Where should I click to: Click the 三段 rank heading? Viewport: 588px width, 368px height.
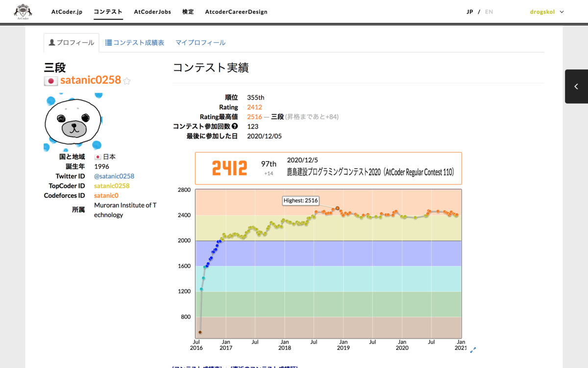(x=55, y=67)
